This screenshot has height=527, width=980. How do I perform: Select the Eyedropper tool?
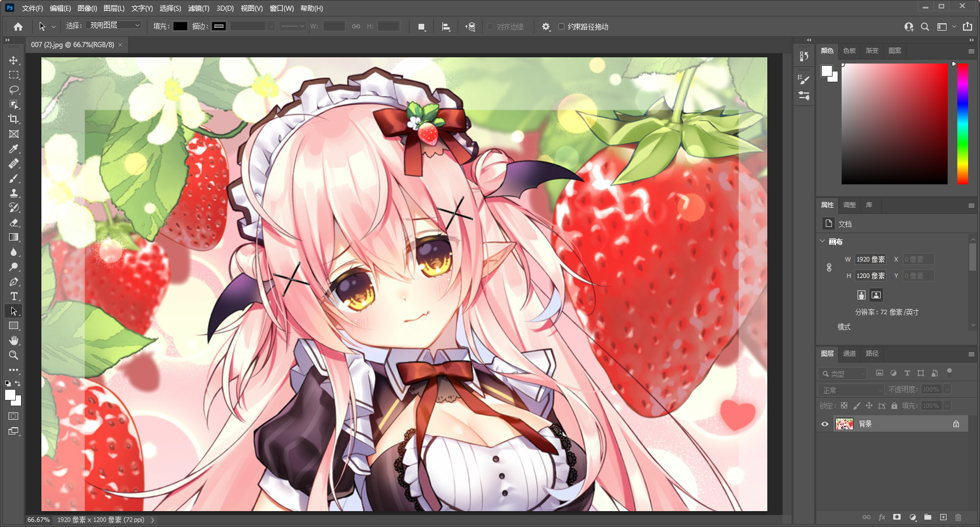tap(14, 149)
